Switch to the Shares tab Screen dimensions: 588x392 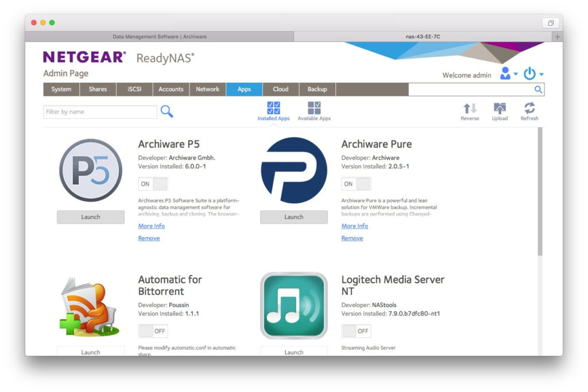pos(98,90)
